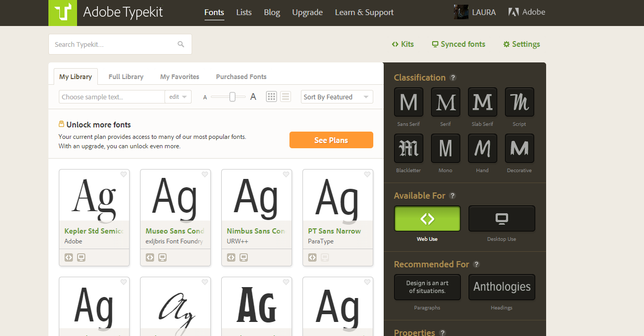Favorite PT Sans Narrow with heart
The image size is (644, 336).
(x=367, y=175)
